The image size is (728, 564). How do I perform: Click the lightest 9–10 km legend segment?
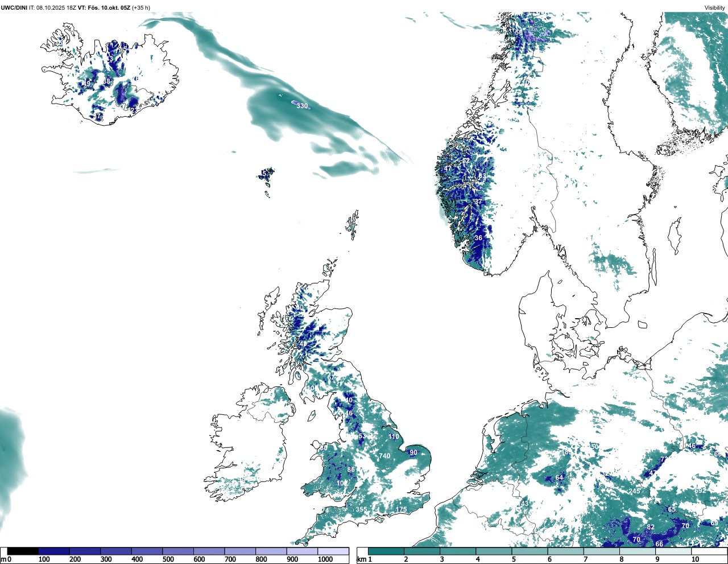pos(674,551)
